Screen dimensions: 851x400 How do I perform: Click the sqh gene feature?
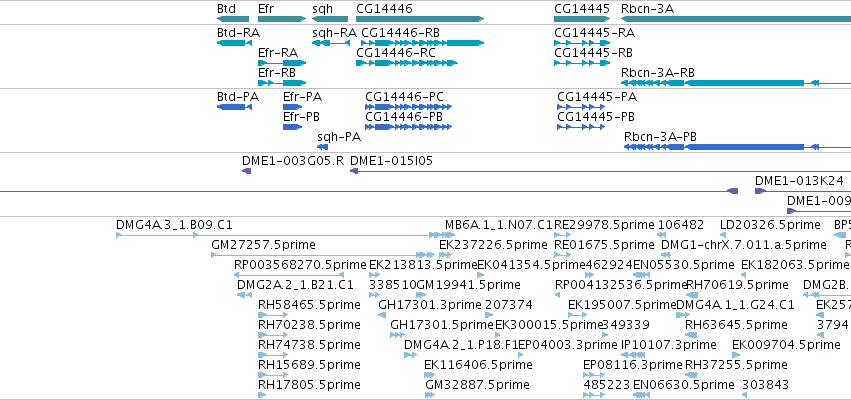(x=331, y=19)
